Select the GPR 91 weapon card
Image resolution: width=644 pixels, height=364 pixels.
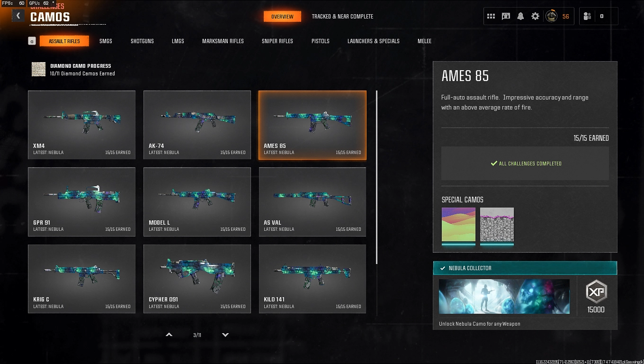tap(81, 202)
